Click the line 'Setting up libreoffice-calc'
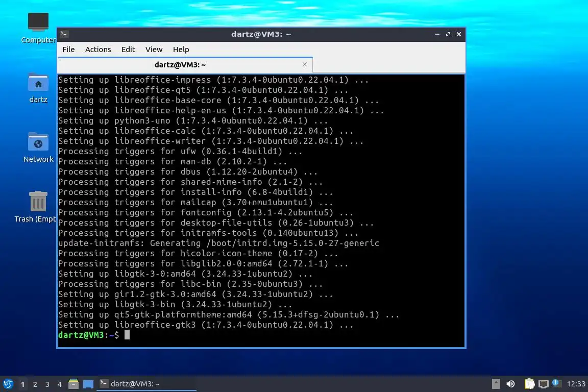The height and width of the screenshot is (392, 588). tap(206, 131)
